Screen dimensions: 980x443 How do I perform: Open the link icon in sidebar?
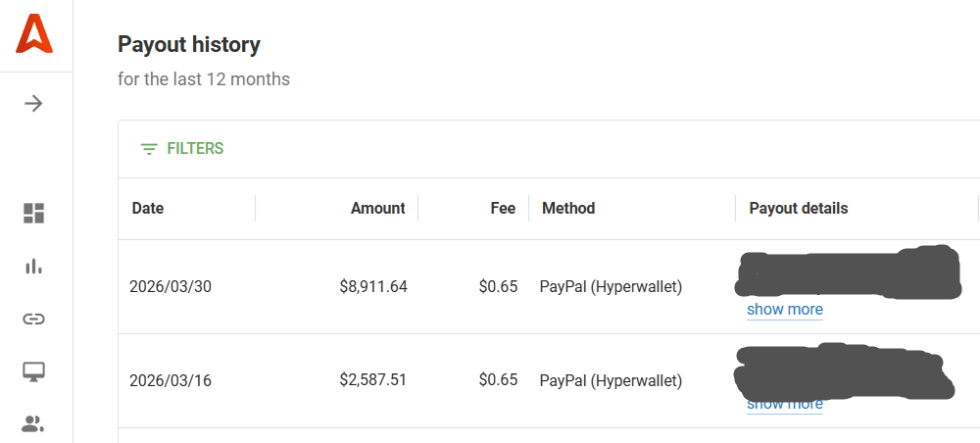coord(33,320)
